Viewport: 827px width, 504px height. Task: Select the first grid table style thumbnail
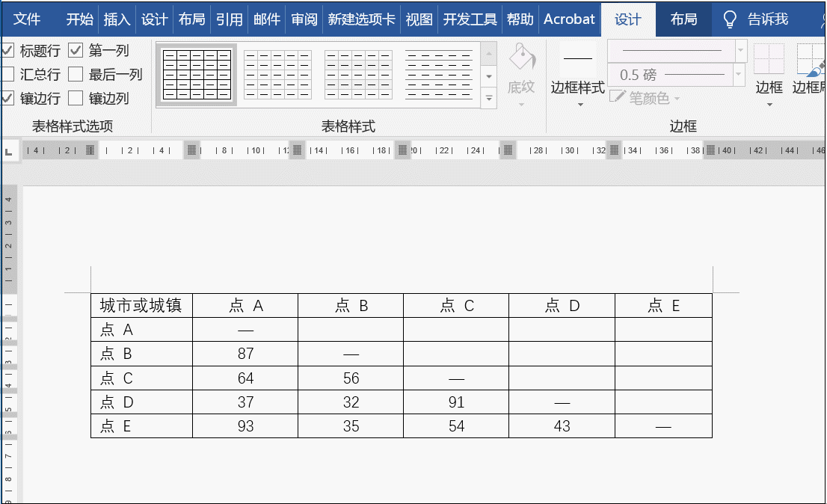(197, 74)
